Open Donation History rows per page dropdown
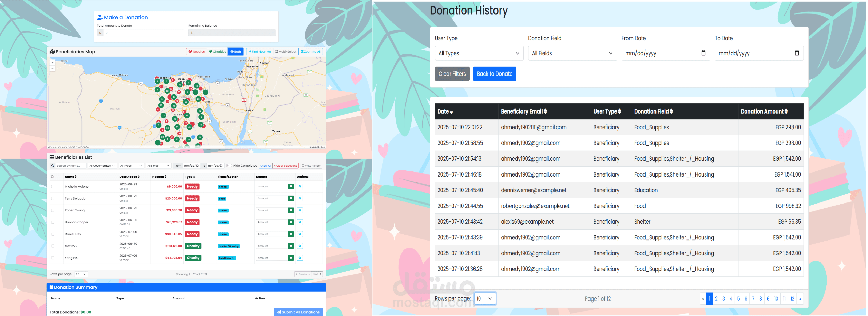 [x=485, y=299]
